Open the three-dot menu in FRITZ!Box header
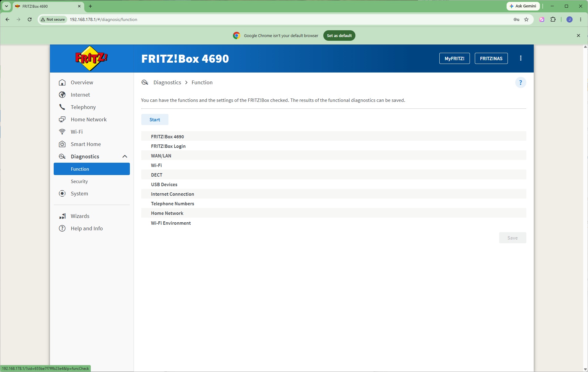This screenshot has height=372, width=588. 521,58
